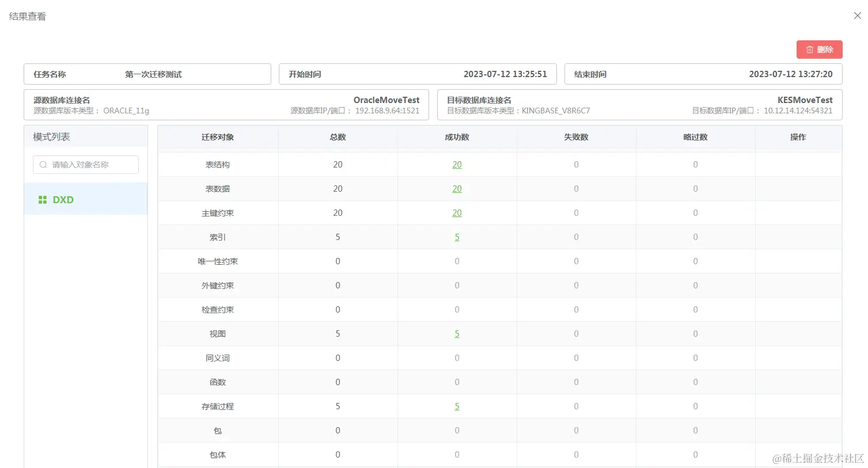Click the 目标数据库连接名 label
The width and height of the screenshot is (868, 468).
[x=479, y=100]
